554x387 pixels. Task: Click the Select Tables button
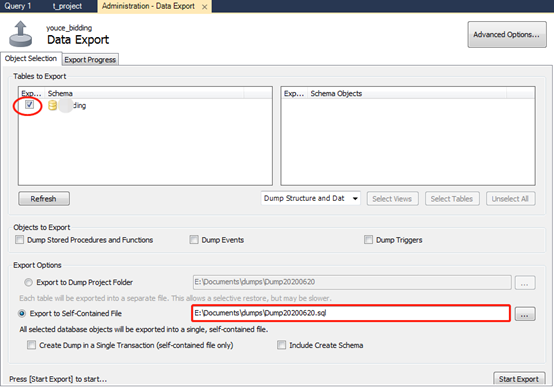(452, 199)
